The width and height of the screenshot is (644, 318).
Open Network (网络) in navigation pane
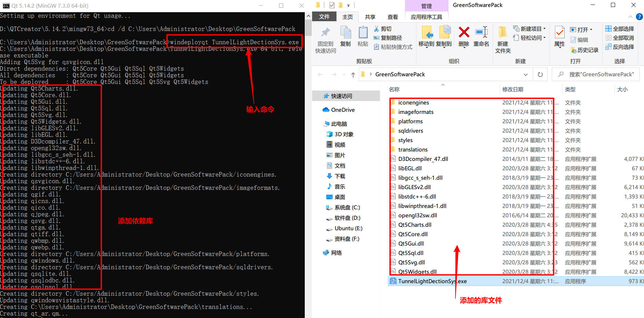(x=332, y=253)
